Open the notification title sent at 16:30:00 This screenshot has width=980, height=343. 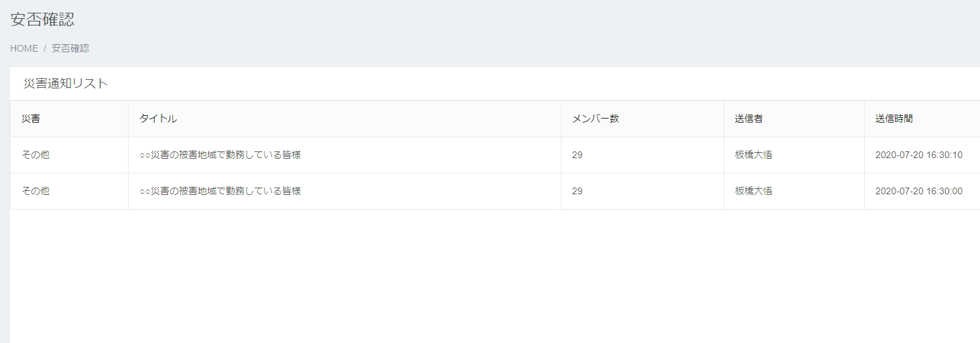(220, 191)
